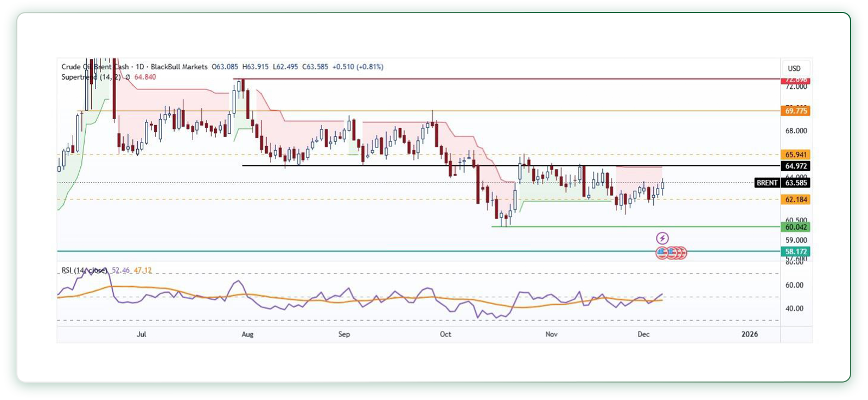Select the orange 69.775 price label
This screenshot has height=400, width=868.
pos(795,111)
